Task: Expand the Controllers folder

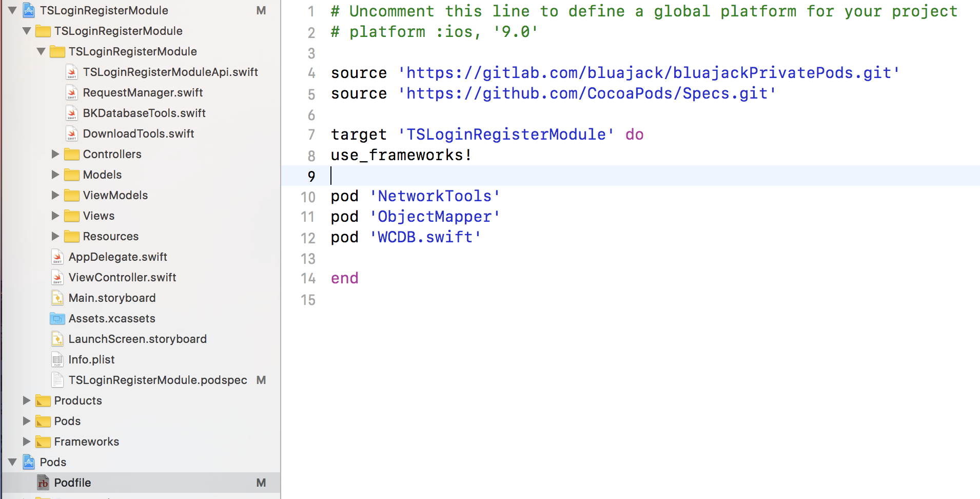Action: click(55, 154)
